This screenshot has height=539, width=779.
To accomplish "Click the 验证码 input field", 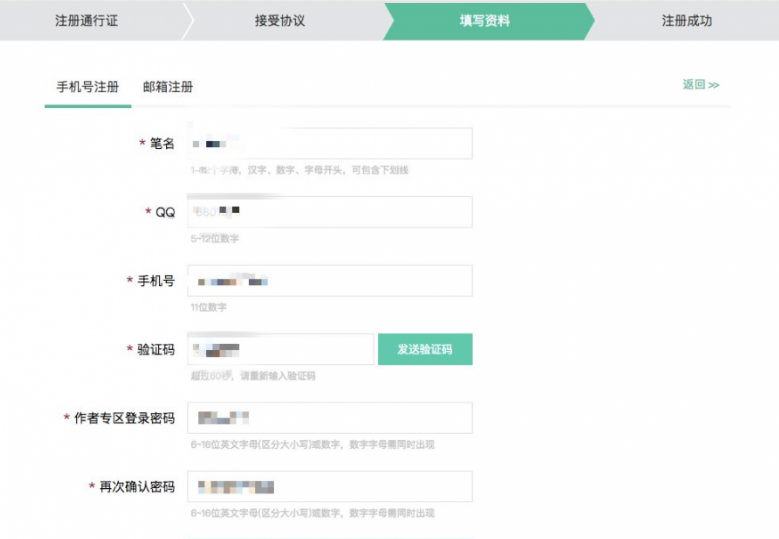I will click(x=282, y=349).
